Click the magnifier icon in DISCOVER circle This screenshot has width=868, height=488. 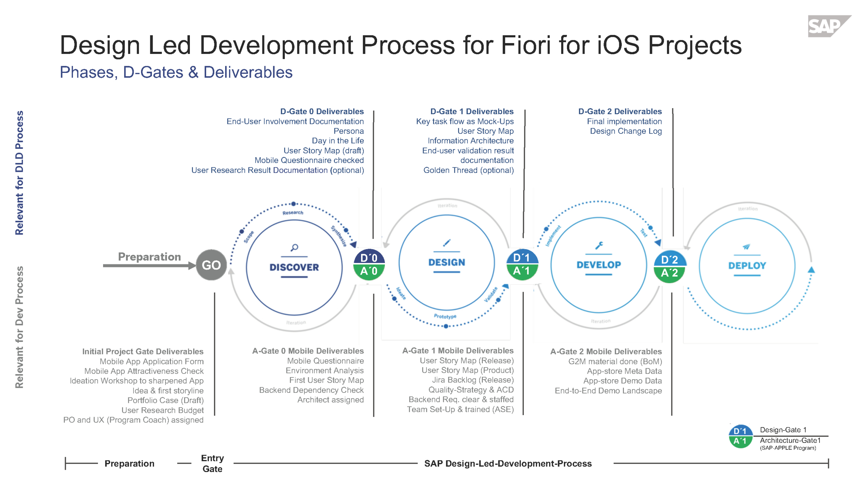point(294,248)
